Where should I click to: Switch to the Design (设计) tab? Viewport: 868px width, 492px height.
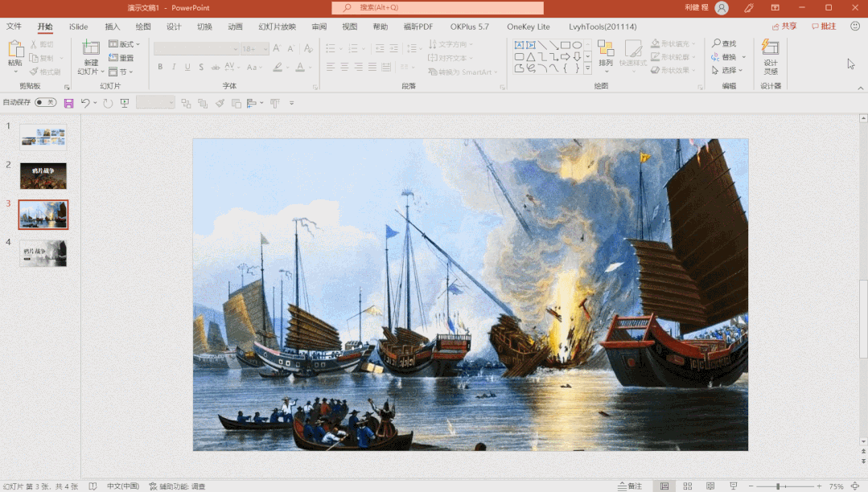pos(174,27)
